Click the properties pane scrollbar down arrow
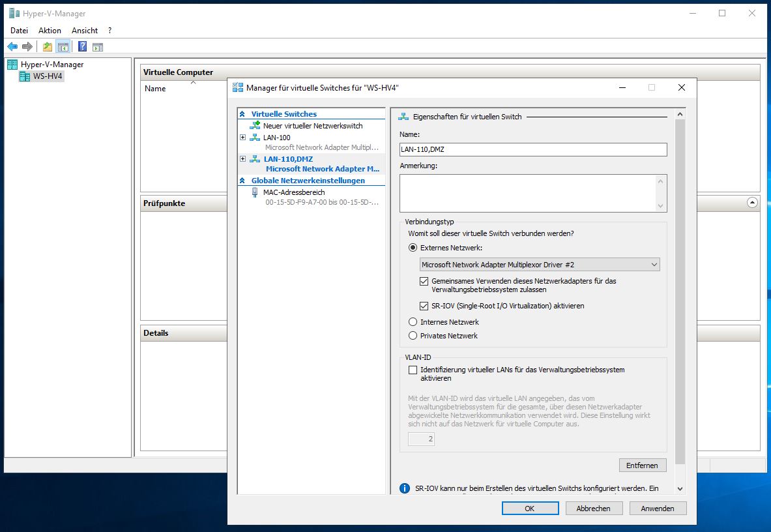 tap(680, 489)
